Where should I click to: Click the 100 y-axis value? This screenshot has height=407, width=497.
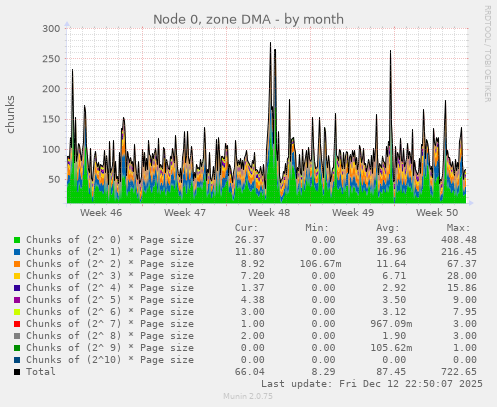click(51, 149)
